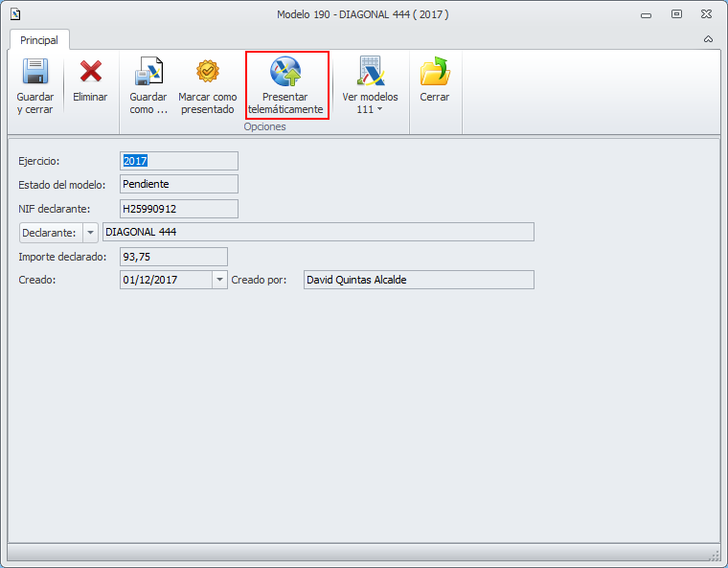The width and height of the screenshot is (728, 568).
Task: Select the Principal ribbon tab
Action: click(x=39, y=40)
